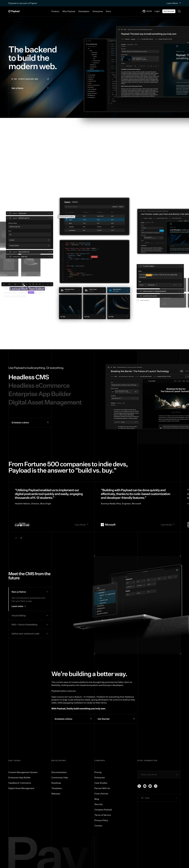The width and height of the screenshot is (189, 868).
Task: Open the Terms of Service footer link
Action: coord(103,815)
